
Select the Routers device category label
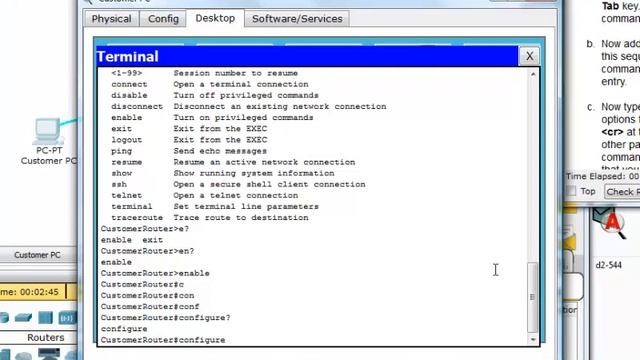coord(46,338)
